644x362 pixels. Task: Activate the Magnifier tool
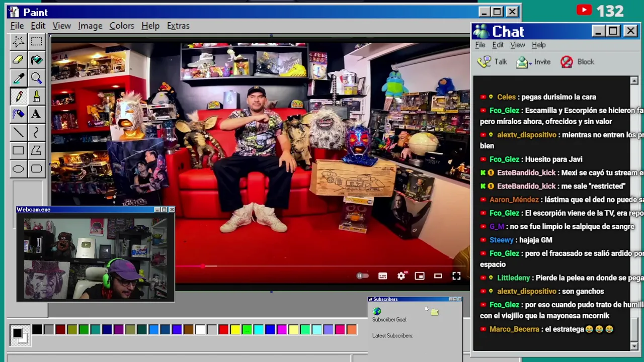tap(36, 78)
